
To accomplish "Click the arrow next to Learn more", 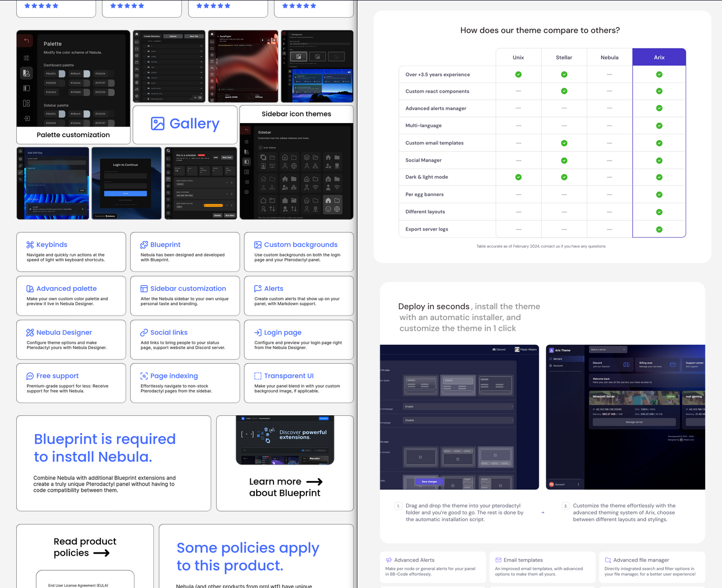I will tap(314, 482).
